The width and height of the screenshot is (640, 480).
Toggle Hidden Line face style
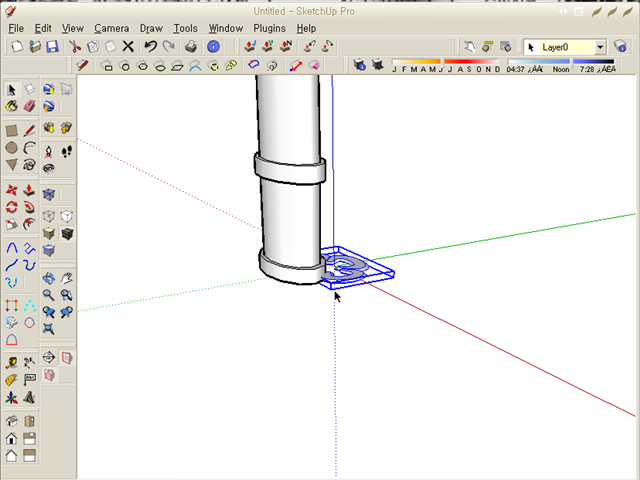click(67, 216)
